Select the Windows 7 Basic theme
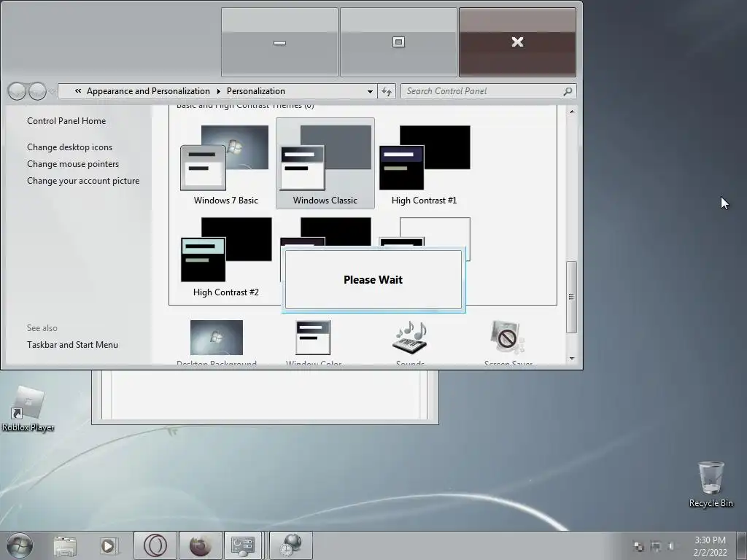Screen dimensions: 747x560 [x=226, y=163]
